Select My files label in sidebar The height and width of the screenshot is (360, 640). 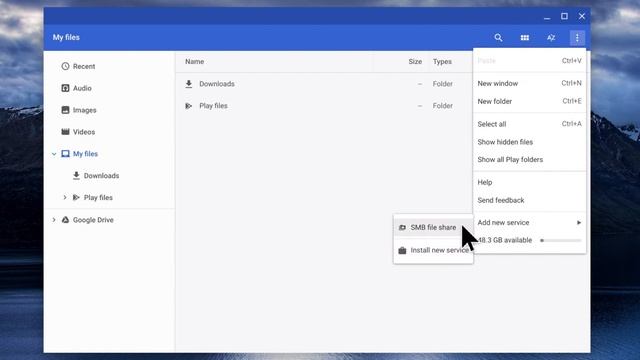tap(85, 154)
